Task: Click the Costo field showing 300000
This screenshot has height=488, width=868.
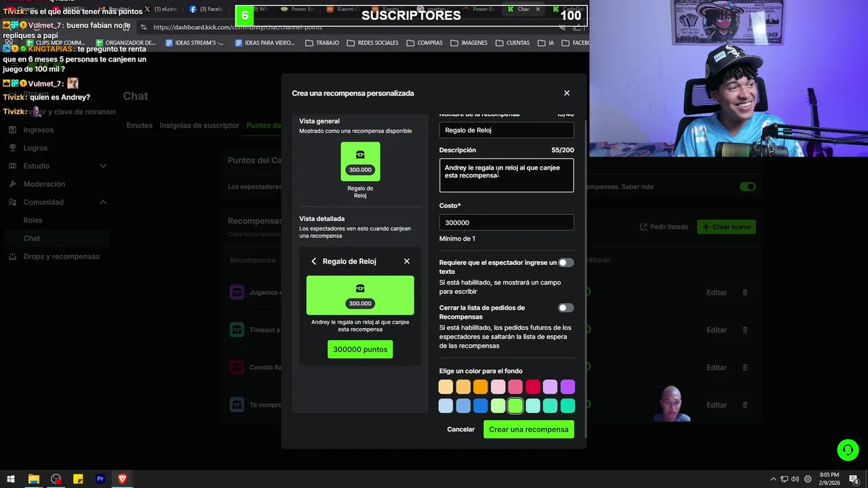Action: (507, 222)
